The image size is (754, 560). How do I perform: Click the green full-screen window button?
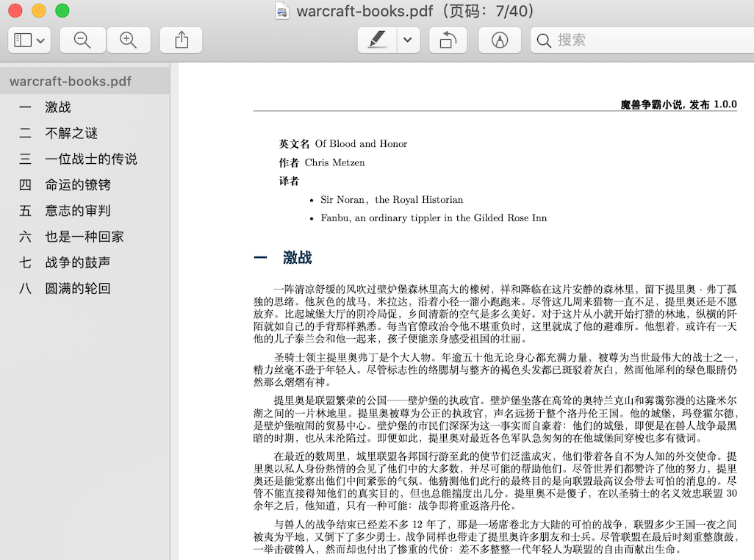click(x=62, y=10)
